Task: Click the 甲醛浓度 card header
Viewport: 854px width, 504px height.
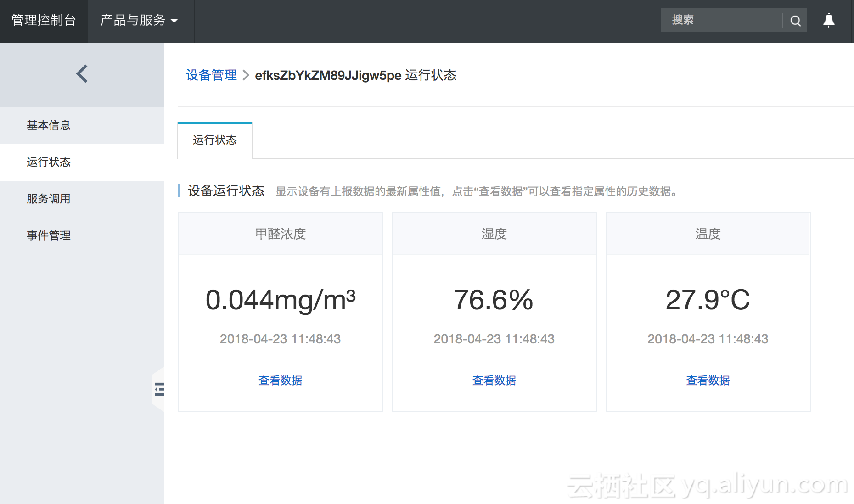Action: (x=281, y=234)
